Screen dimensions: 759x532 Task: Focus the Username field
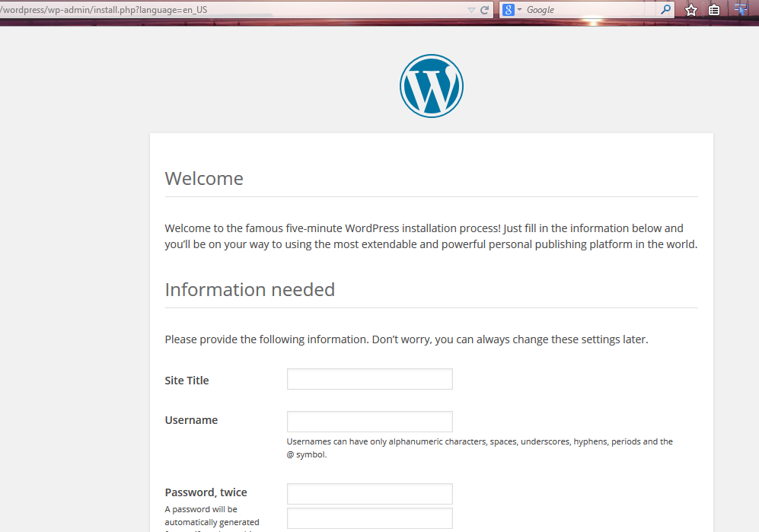point(370,422)
